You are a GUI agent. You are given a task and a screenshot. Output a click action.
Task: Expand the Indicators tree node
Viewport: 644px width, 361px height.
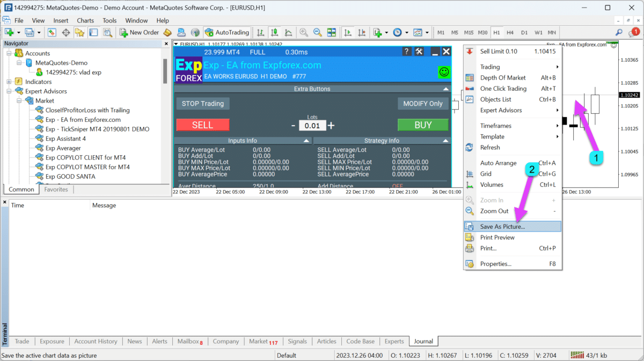[9, 82]
